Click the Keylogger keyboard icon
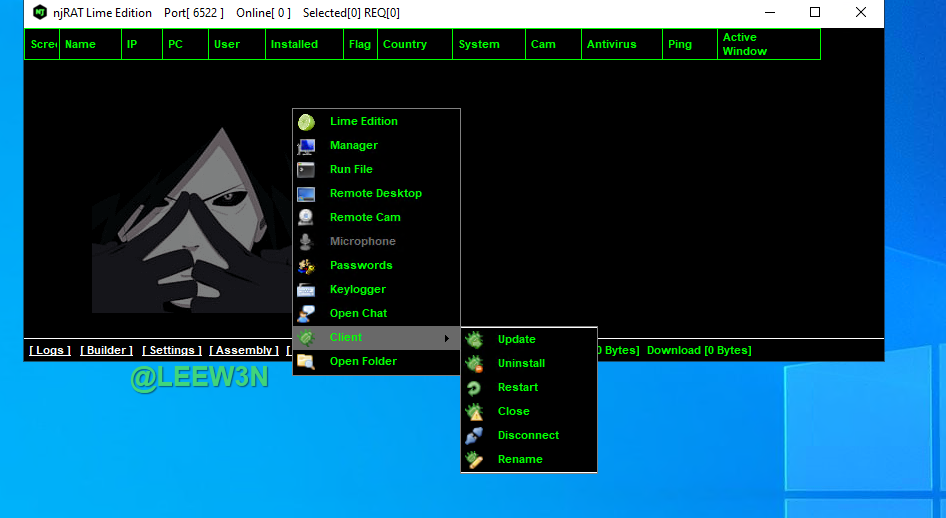 pos(306,290)
